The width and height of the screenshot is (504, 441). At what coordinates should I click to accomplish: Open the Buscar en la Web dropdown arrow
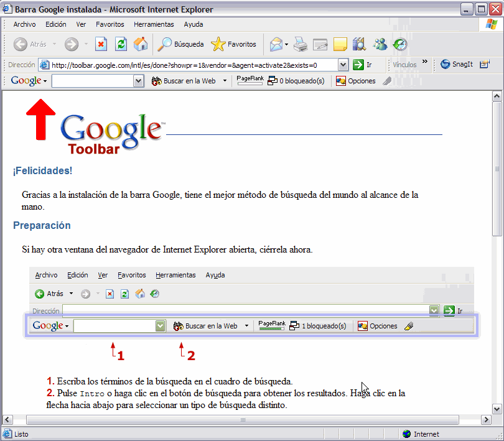click(225, 81)
